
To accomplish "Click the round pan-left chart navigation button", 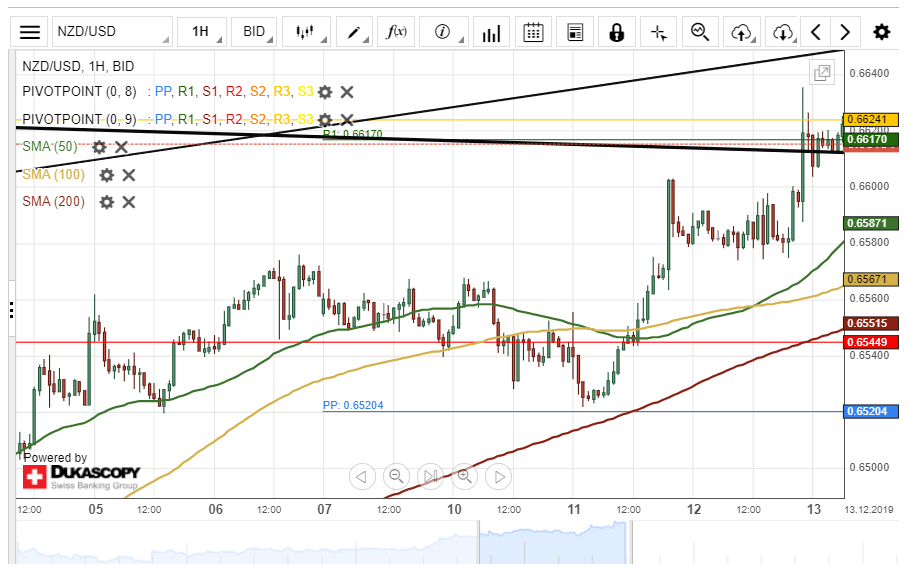I will tap(362, 477).
